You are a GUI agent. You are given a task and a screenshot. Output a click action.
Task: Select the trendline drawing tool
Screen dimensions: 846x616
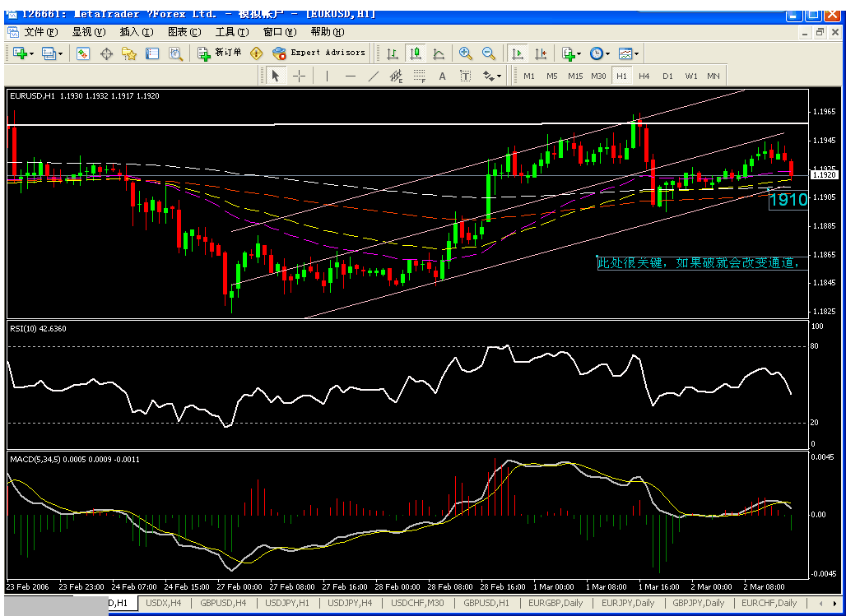[x=373, y=76]
